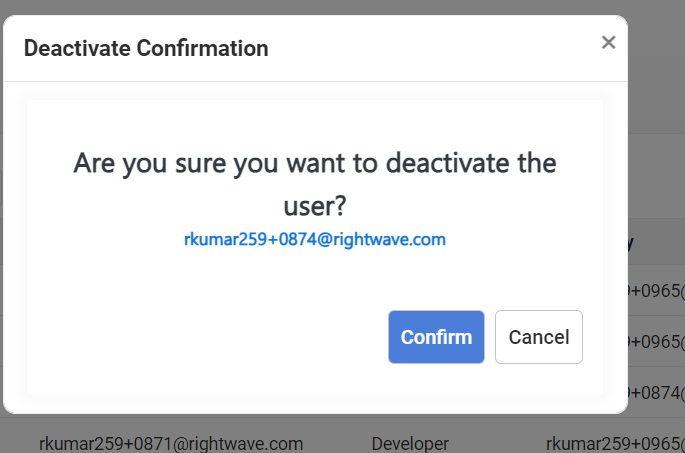Click the +0965 cell directly above +0874
Image resolution: width=685 pixels, height=453 pixels.
(x=657, y=342)
